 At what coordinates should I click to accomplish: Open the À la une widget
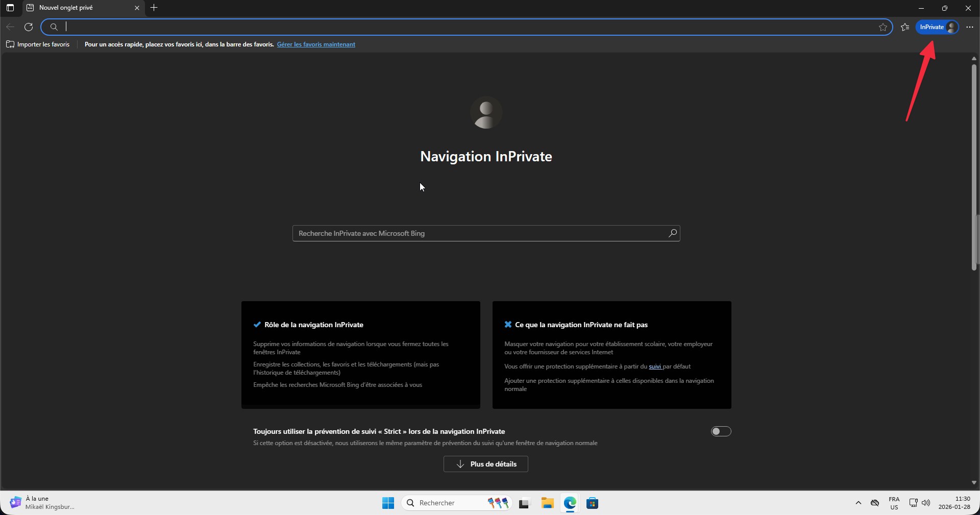[42, 503]
